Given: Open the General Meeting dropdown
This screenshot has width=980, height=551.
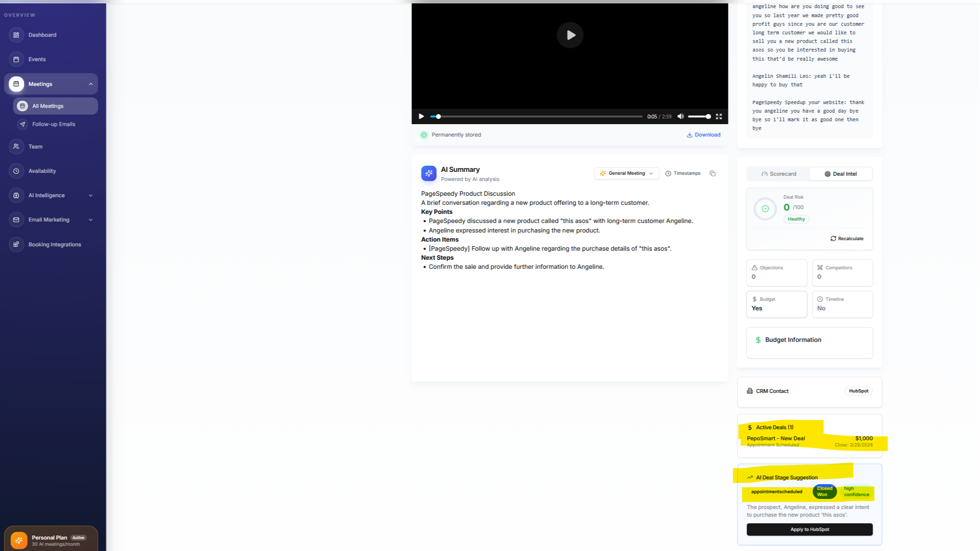Looking at the screenshot, I should [x=626, y=173].
